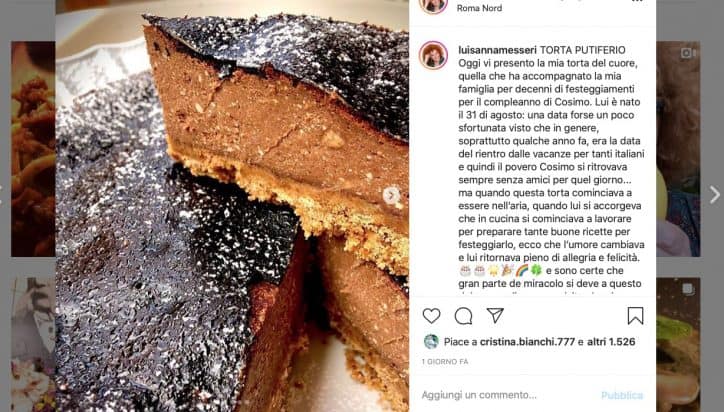Visit cristina.bianchi.777 profile from likes
Viewport: 724px width, 412px height.
click(527, 342)
